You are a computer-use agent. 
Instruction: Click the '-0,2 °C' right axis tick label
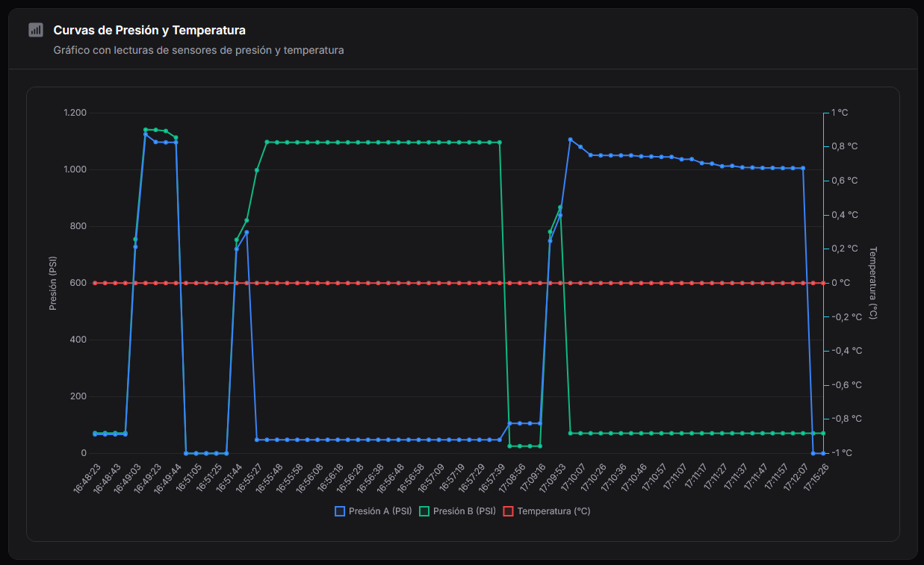(x=846, y=316)
